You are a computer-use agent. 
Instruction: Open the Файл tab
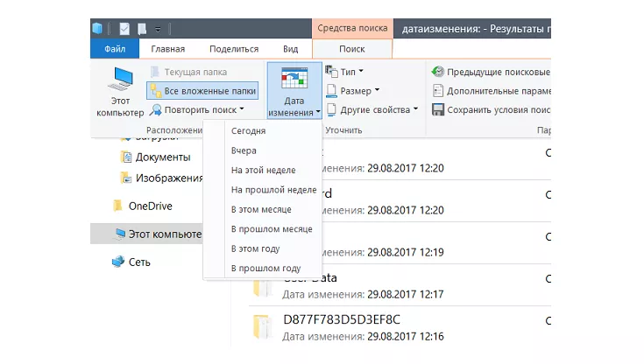pyautogui.click(x=115, y=49)
